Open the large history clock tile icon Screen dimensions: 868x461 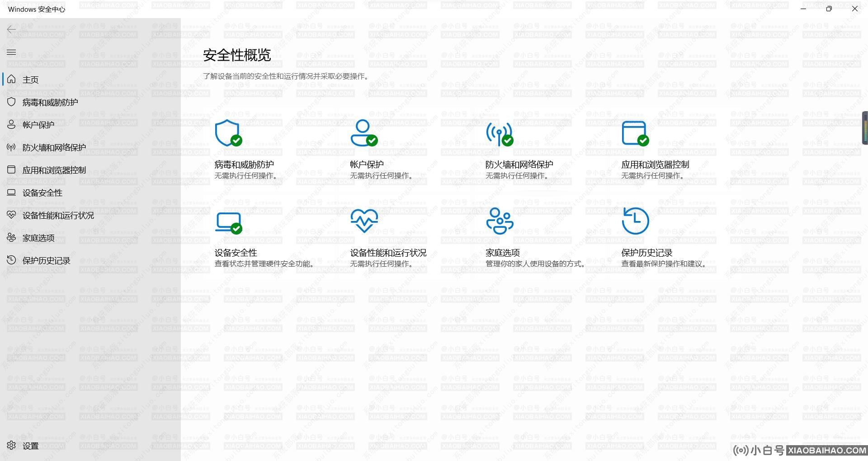tap(635, 221)
